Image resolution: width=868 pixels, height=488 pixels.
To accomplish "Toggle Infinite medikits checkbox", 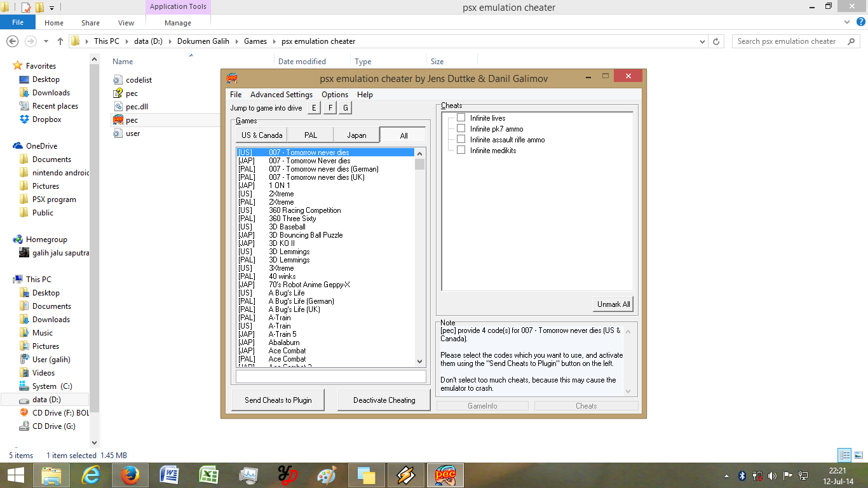I will click(x=461, y=150).
